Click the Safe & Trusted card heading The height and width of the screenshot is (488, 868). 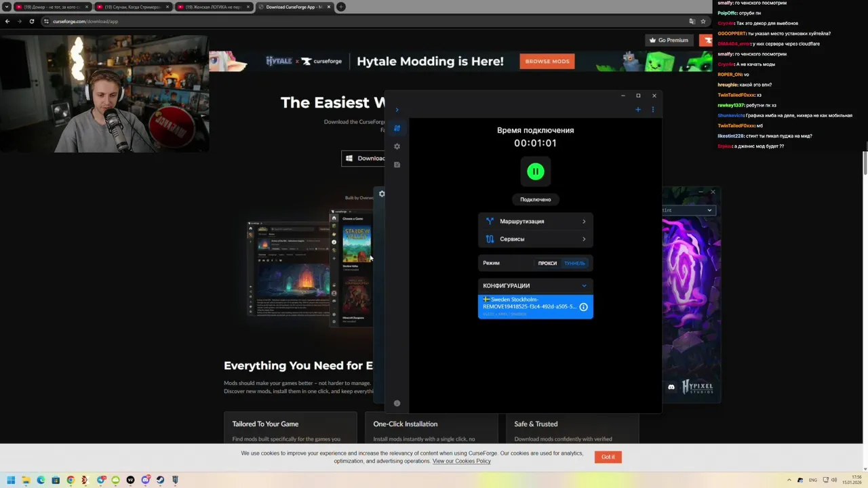click(536, 424)
